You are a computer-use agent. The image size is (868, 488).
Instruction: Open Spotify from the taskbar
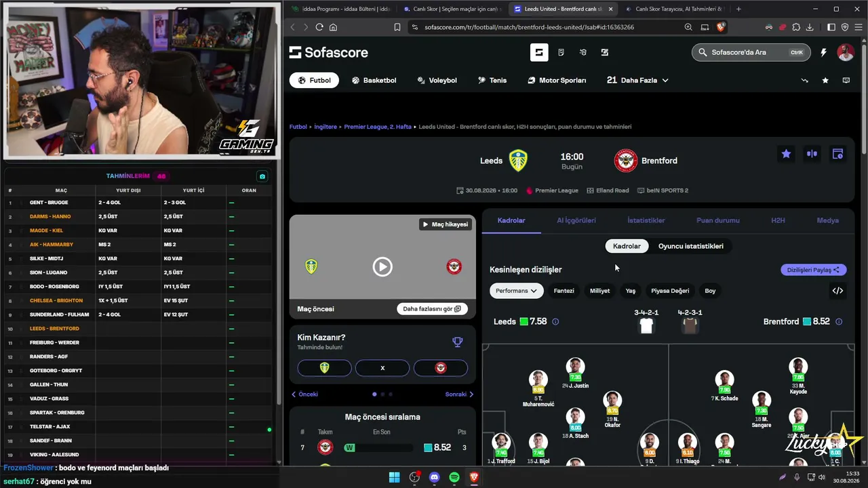pos(454,477)
